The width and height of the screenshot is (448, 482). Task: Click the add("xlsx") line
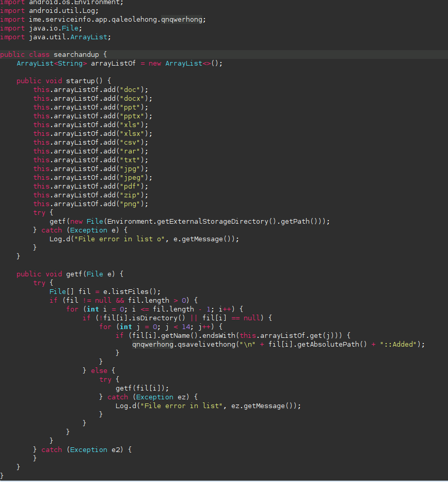point(93,134)
